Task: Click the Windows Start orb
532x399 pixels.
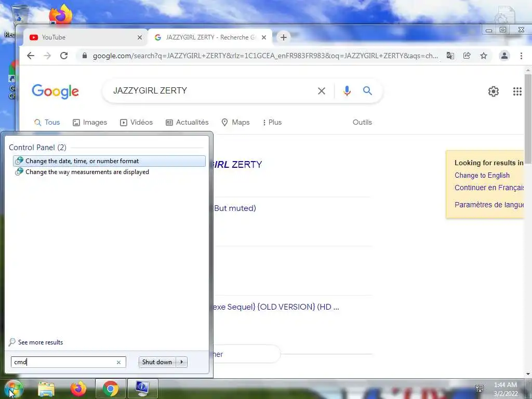Action: coord(14,389)
